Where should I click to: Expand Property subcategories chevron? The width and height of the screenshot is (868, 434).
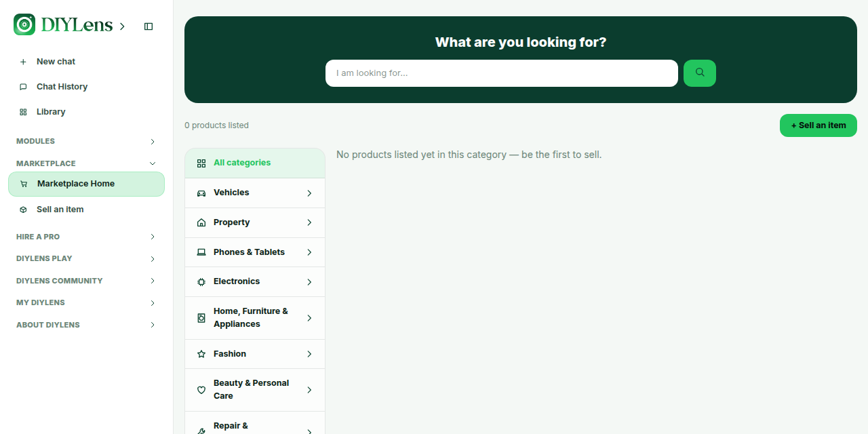(309, 222)
